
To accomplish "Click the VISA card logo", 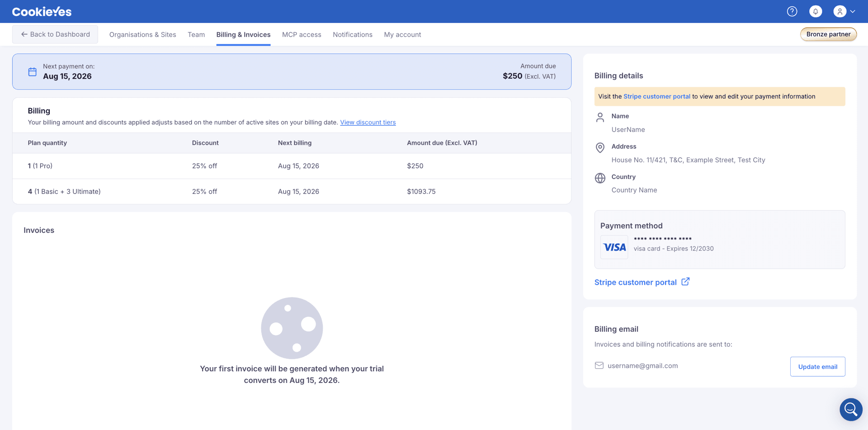I will [x=614, y=247].
